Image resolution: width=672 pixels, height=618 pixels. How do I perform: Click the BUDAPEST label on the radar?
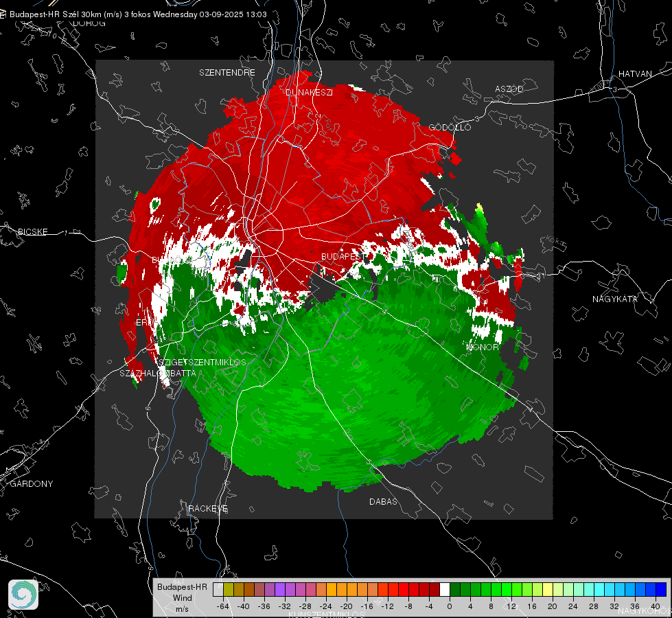[x=343, y=256]
